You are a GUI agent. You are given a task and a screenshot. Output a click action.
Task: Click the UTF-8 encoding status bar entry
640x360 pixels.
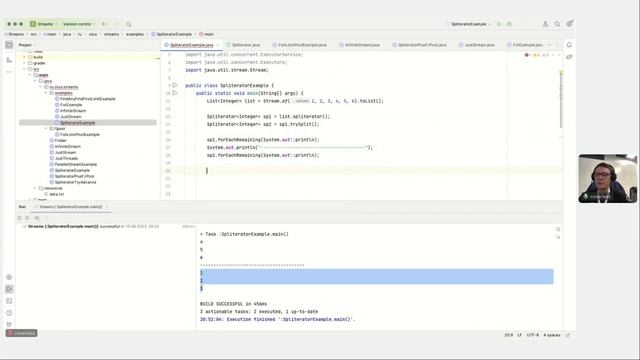tap(533, 335)
